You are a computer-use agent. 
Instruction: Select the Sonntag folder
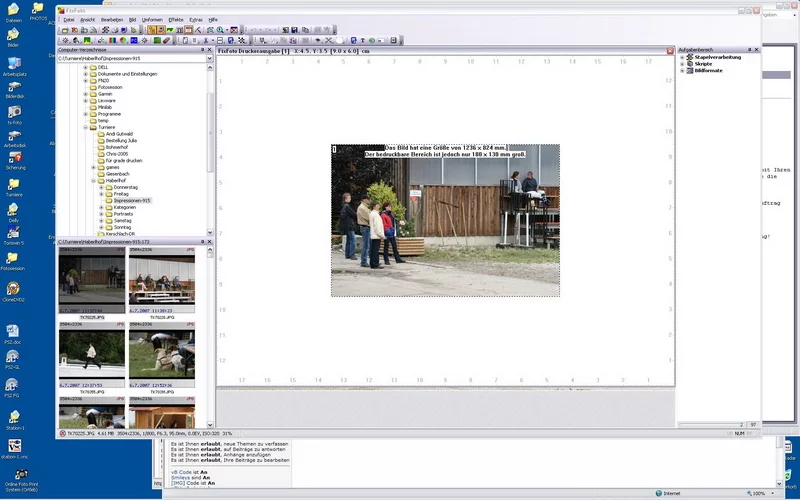(x=122, y=227)
